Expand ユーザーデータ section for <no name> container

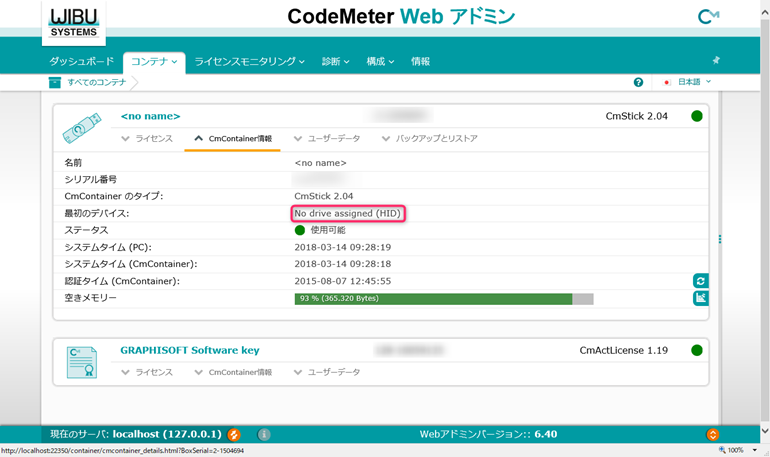coord(327,138)
